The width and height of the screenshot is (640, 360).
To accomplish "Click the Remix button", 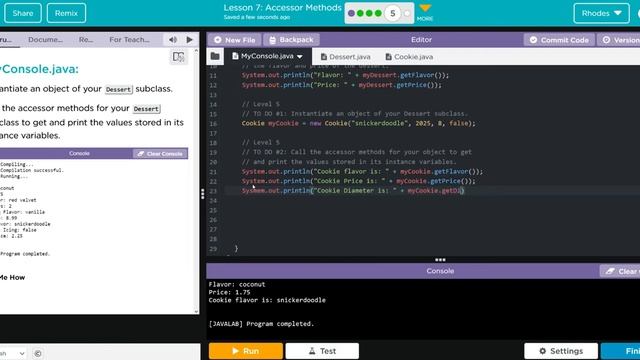I will [66, 13].
